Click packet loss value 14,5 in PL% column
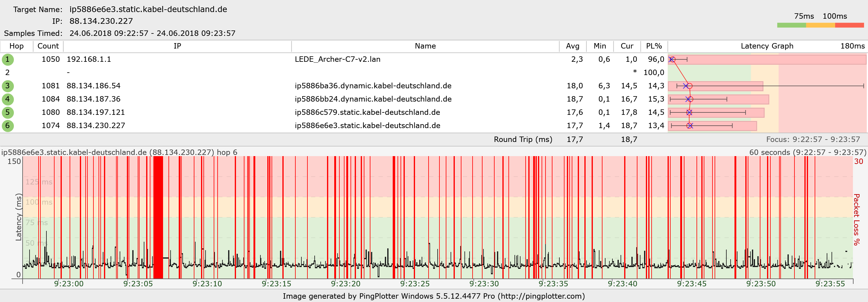 click(x=656, y=112)
